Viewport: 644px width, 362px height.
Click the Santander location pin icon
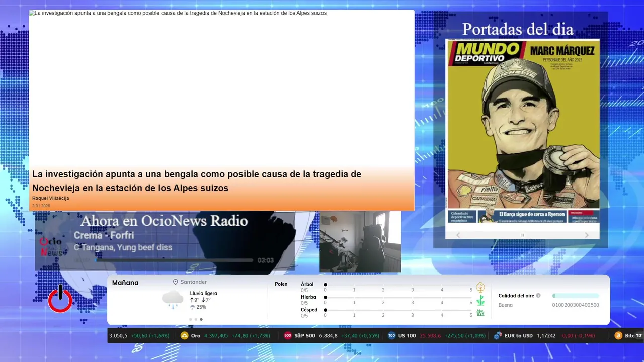coord(176,282)
